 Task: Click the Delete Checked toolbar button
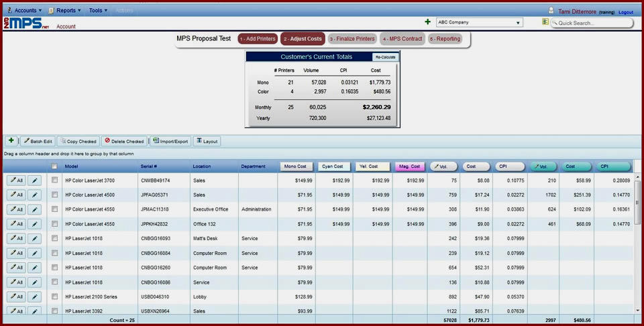[124, 142]
